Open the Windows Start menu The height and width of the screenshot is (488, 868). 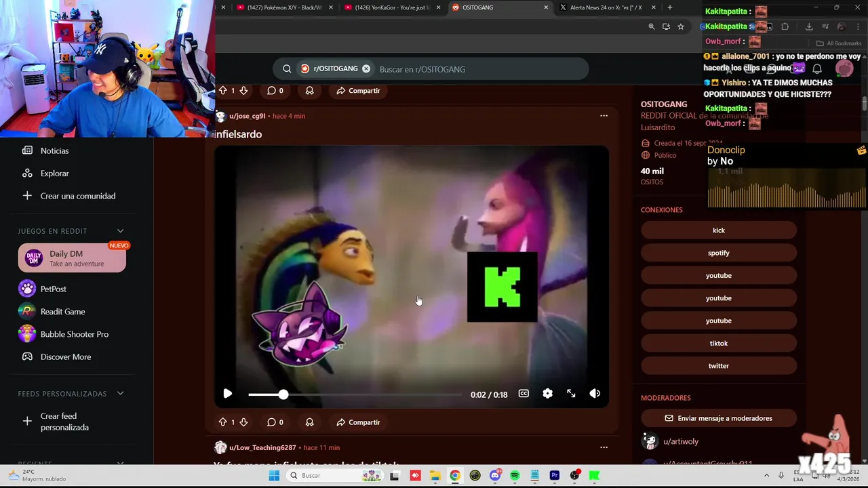[x=274, y=476]
